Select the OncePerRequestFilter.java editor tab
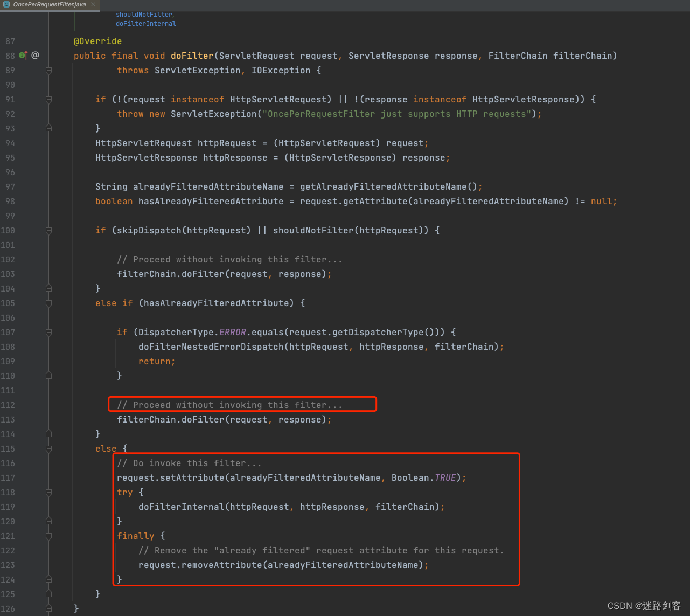This screenshot has width=690, height=616. click(50, 5)
